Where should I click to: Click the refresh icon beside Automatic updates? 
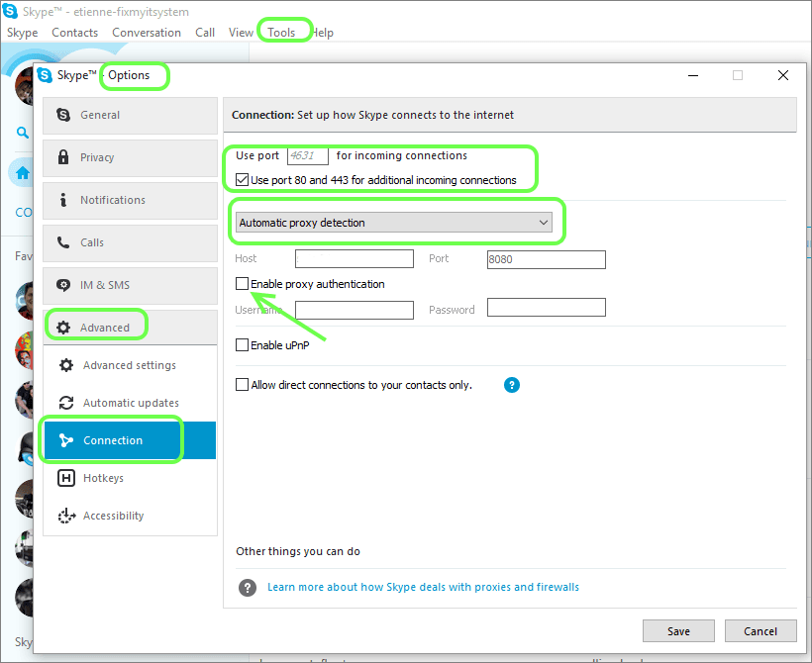coord(66,403)
